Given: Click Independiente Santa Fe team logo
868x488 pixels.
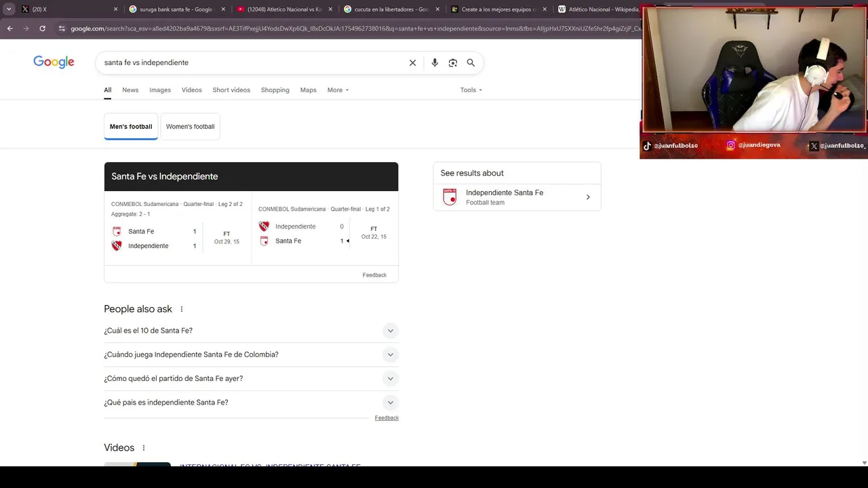Looking at the screenshot, I should pyautogui.click(x=450, y=197).
